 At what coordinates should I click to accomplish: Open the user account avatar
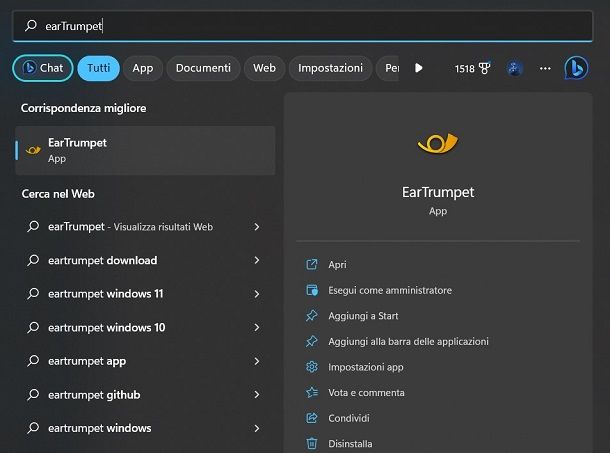514,68
